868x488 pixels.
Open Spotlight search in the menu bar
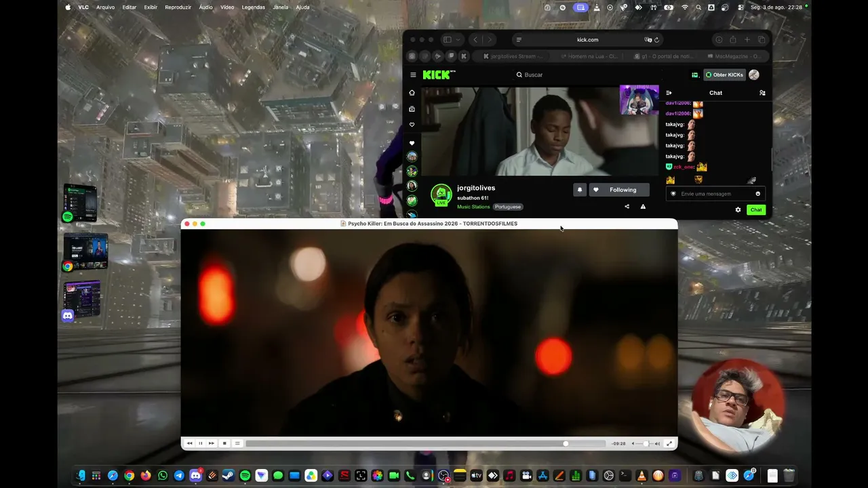(x=698, y=7)
